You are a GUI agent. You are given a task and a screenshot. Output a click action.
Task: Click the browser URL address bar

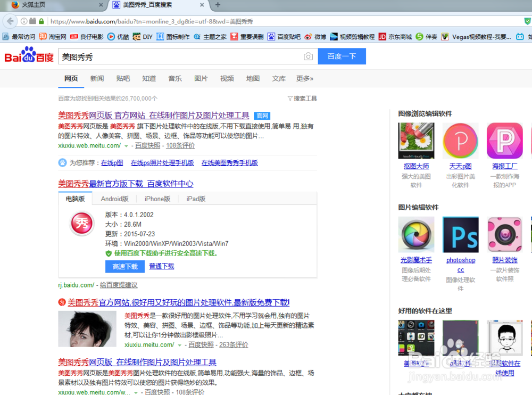[285, 21]
